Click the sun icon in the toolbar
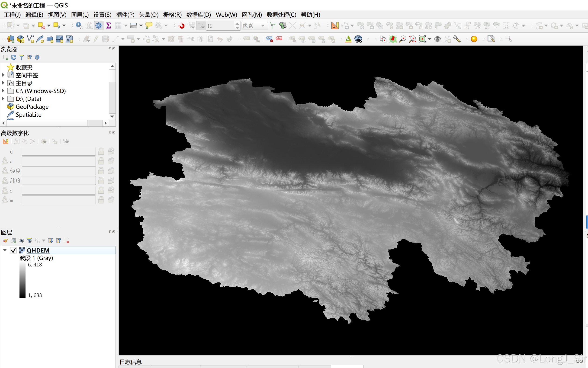This screenshot has height=368, width=588. pos(474,39)
